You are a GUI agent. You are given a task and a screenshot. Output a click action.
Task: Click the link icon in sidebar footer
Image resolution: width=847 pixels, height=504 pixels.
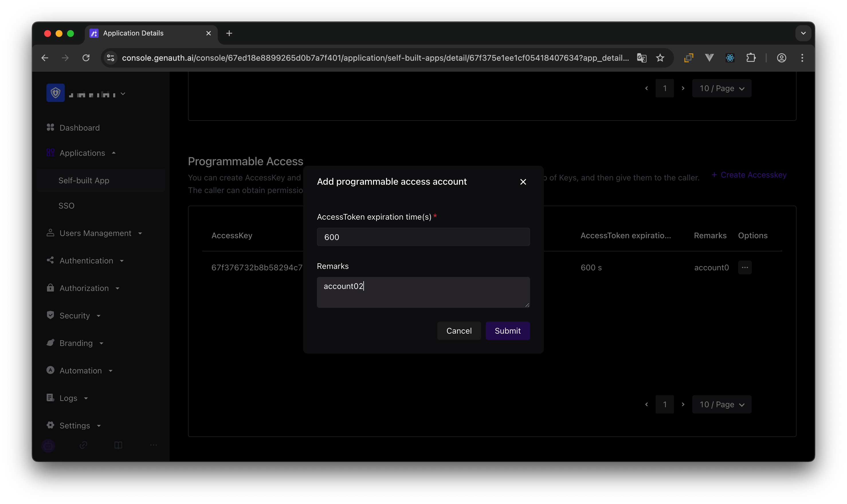[83, 445]
